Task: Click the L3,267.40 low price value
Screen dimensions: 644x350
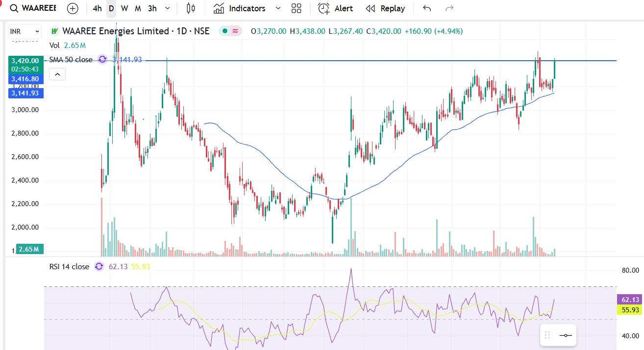Action: click(x=346, y=31)
